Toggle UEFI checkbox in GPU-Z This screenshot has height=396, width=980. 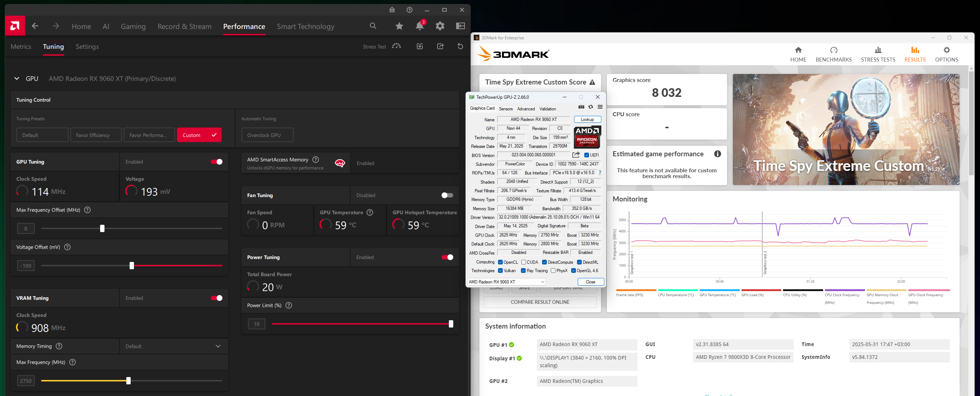(586, 155)
